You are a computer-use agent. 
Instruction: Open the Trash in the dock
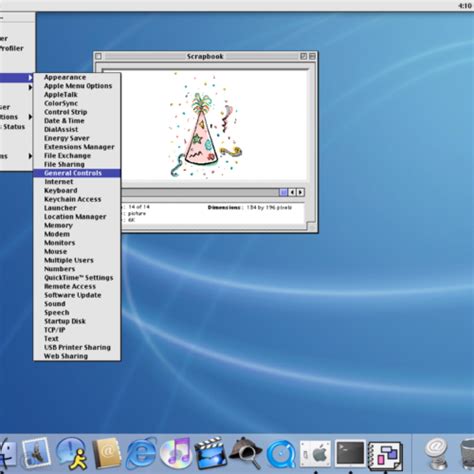pos(467,455)
